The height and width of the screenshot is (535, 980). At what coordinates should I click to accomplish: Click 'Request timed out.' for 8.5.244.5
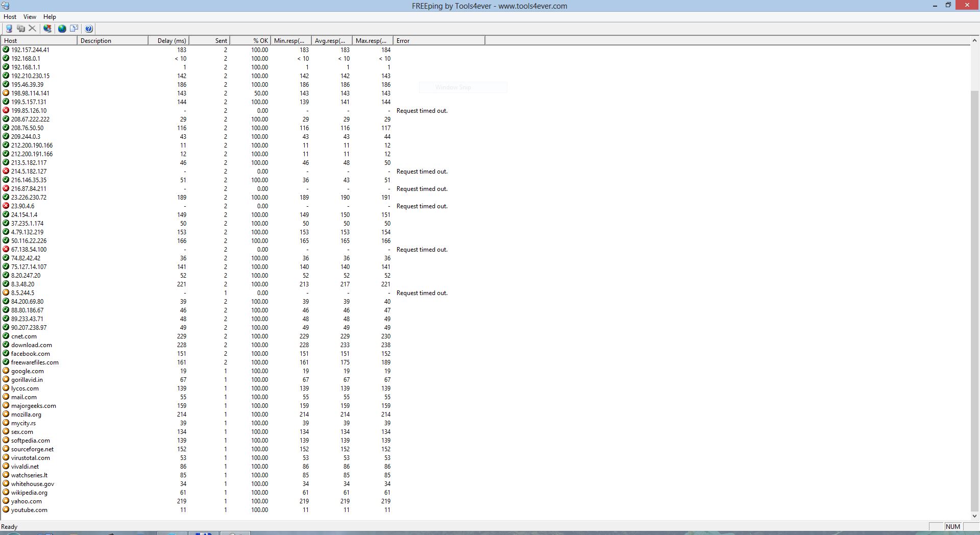pos(422,293)
